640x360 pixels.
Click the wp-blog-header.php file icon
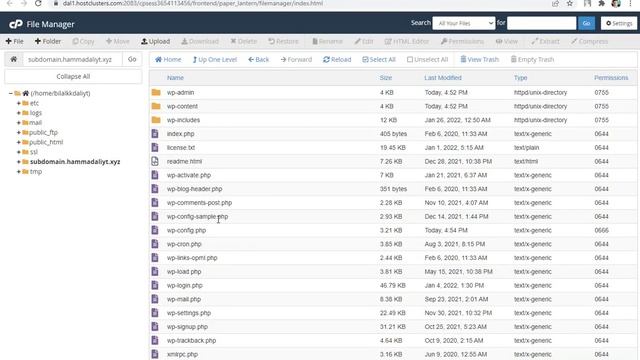tap(155, 189)
